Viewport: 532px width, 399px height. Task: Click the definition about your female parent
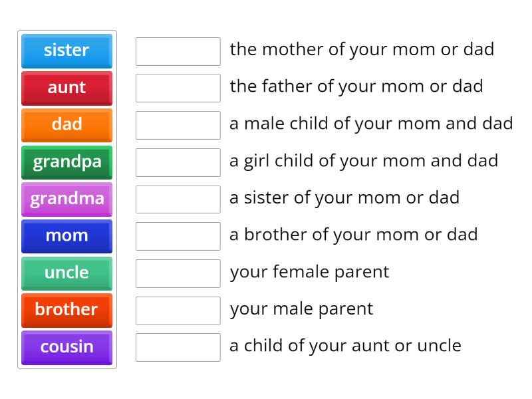309,272
